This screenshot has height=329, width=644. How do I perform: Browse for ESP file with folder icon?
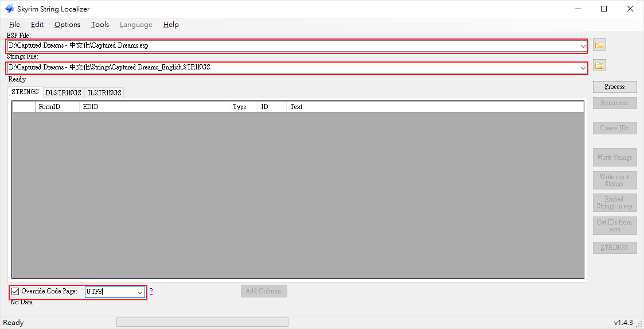coord(599,45)
